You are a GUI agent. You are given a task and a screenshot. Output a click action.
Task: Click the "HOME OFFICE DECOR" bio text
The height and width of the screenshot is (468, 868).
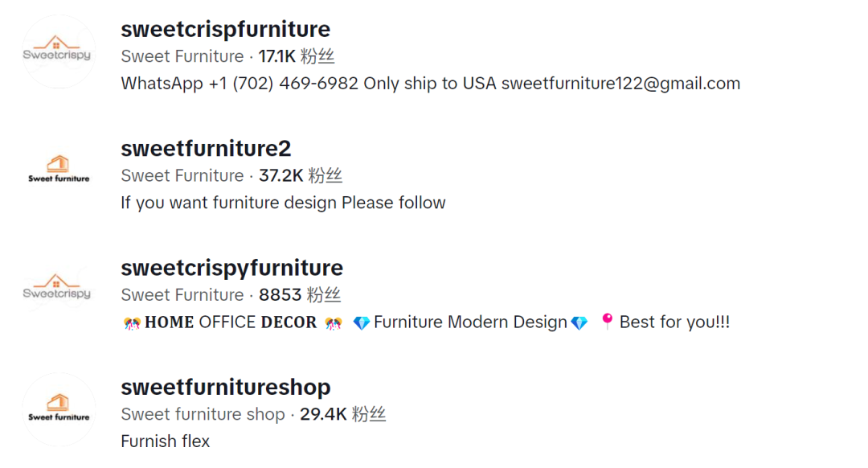(231, 322)
